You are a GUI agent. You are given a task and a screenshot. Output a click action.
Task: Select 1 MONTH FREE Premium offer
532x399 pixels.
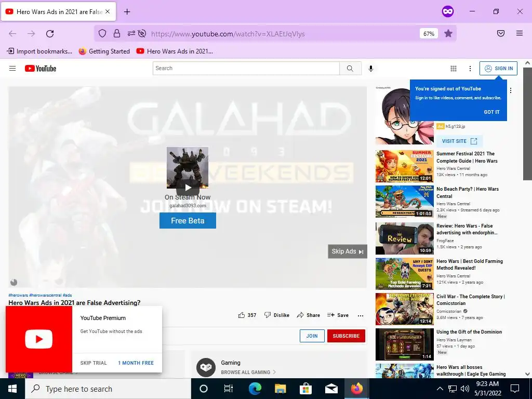pos(136,363)
